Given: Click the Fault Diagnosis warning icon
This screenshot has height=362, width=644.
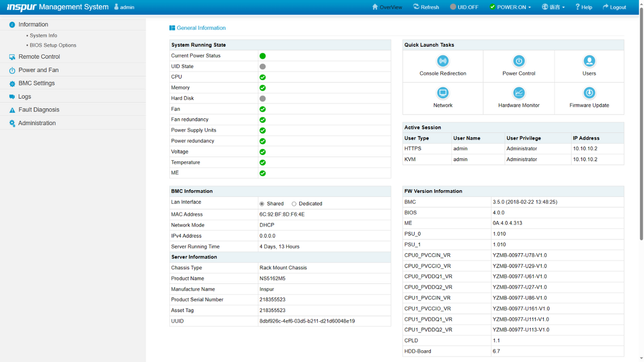Looking at the screenshot, I should pos(12,110).
